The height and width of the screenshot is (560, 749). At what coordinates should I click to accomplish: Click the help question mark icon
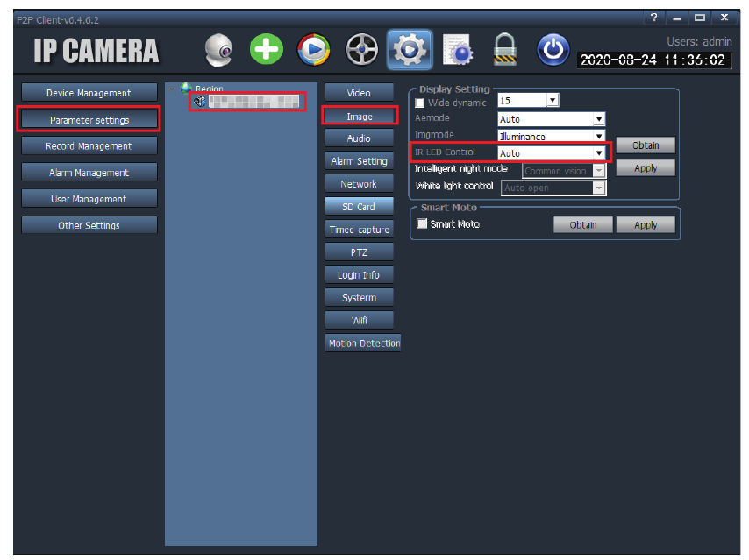pyautogui.click(x=654, y=18)
